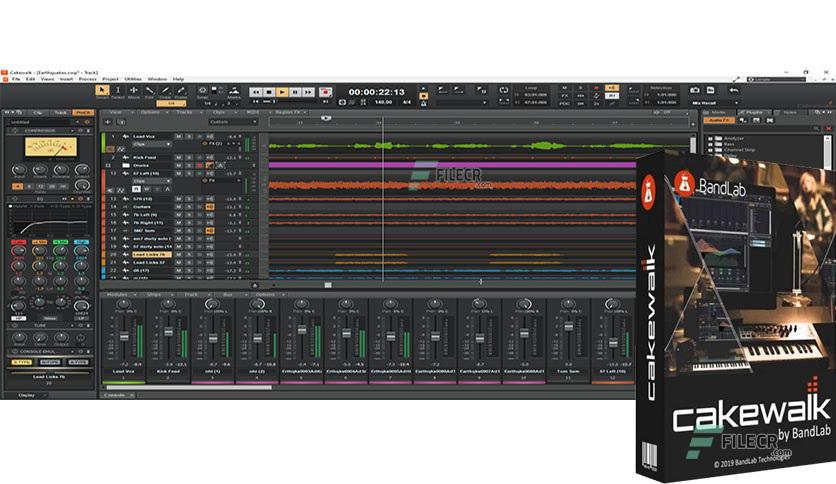Toggle the loop on/off icon
The height and width of the screenshot is (484, 836).
point(503,90)
